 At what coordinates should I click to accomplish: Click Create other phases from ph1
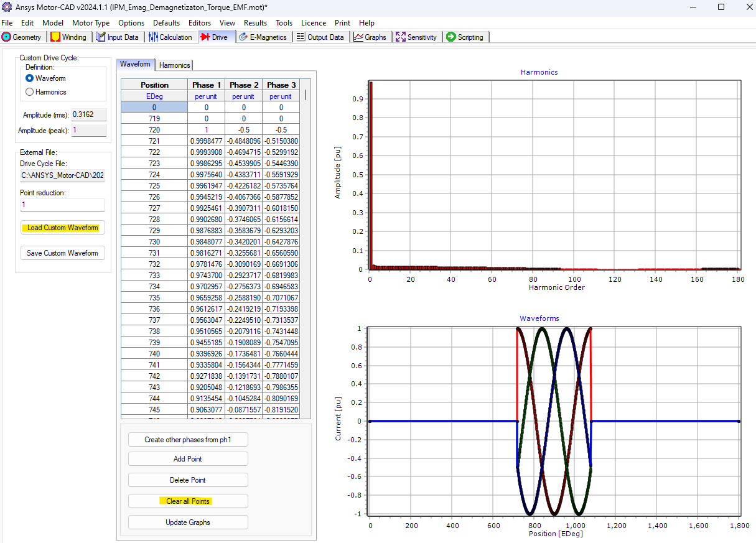pyautogui.click(x=188, y=440)
